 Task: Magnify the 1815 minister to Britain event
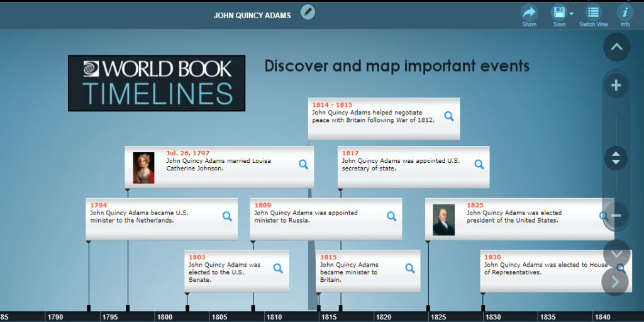[410, 269]
